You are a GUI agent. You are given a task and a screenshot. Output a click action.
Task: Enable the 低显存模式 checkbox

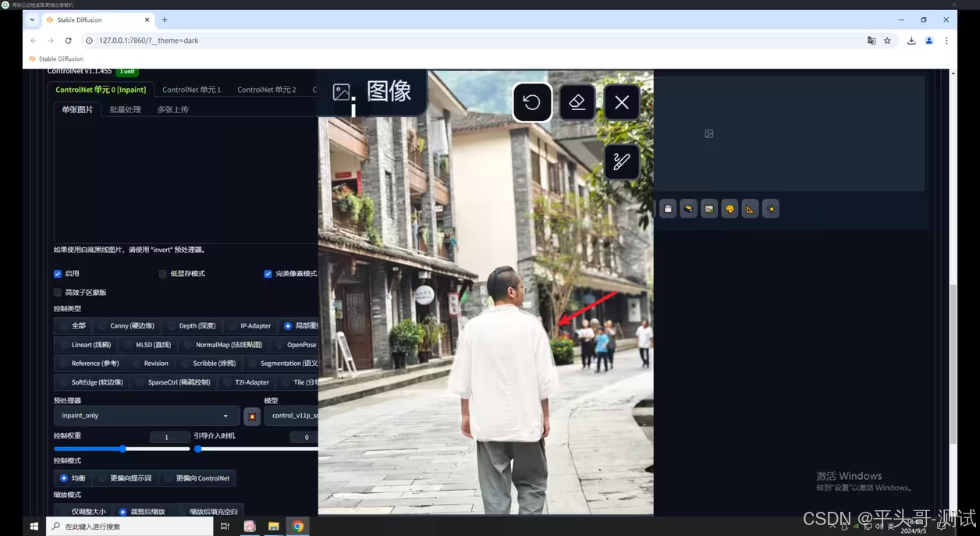(162, 274)
